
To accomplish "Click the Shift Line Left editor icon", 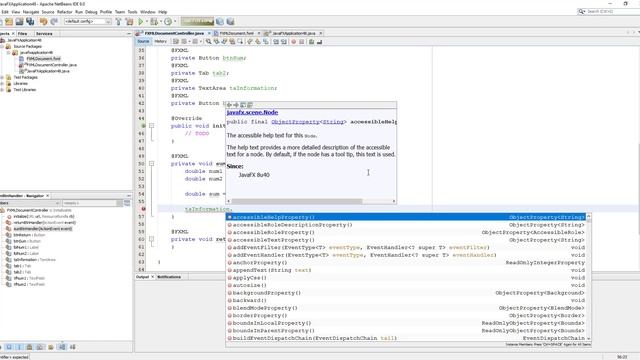I will 276,42.
